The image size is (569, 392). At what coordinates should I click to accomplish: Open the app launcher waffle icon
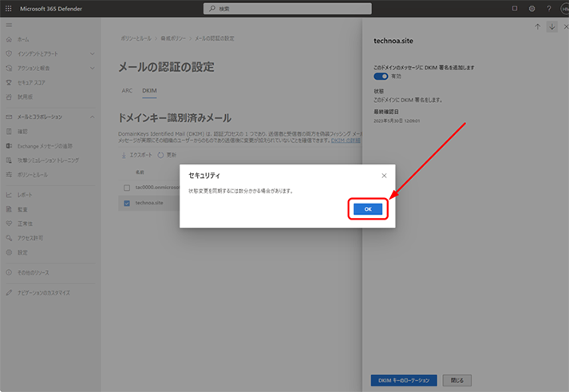[8, 8]
